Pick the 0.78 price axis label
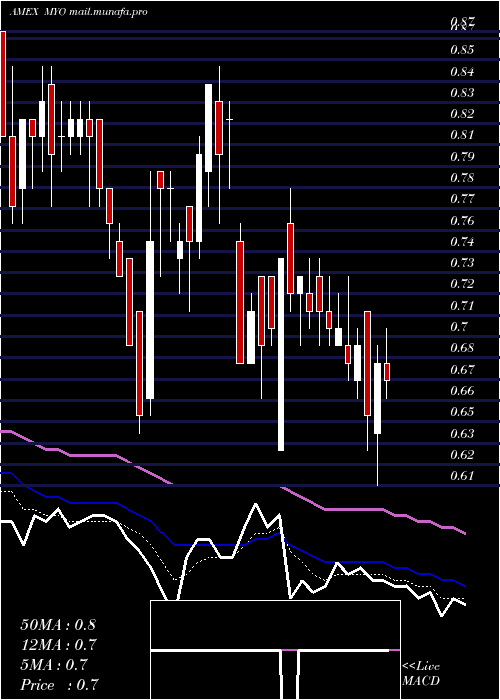The image size is (500, 700). [462, 178]
